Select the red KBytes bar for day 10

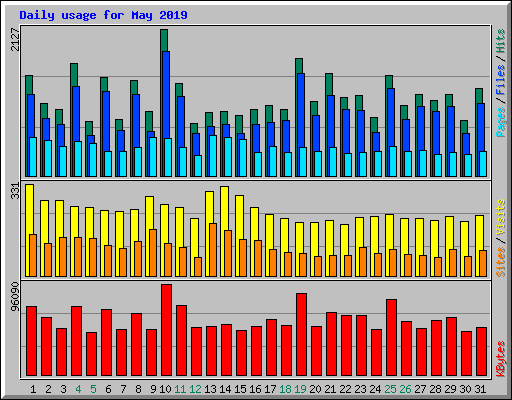click(x=166, y=330)
